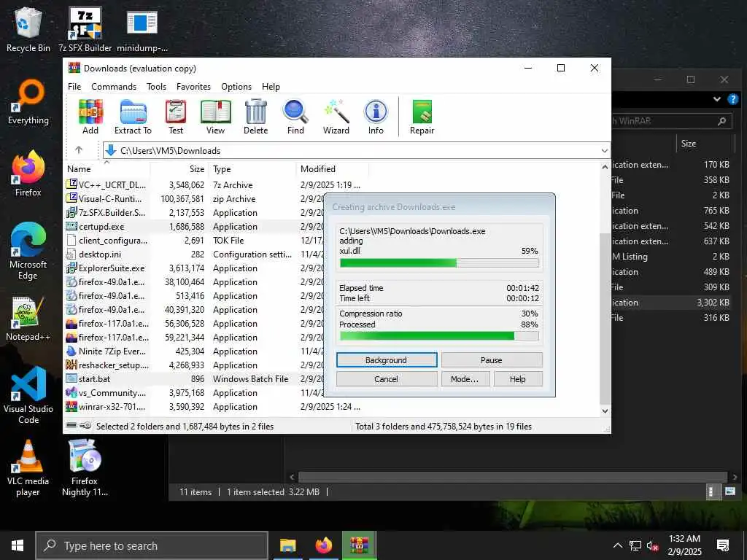Open the Microsoft Edge desktop shortcut

point(28,251)
